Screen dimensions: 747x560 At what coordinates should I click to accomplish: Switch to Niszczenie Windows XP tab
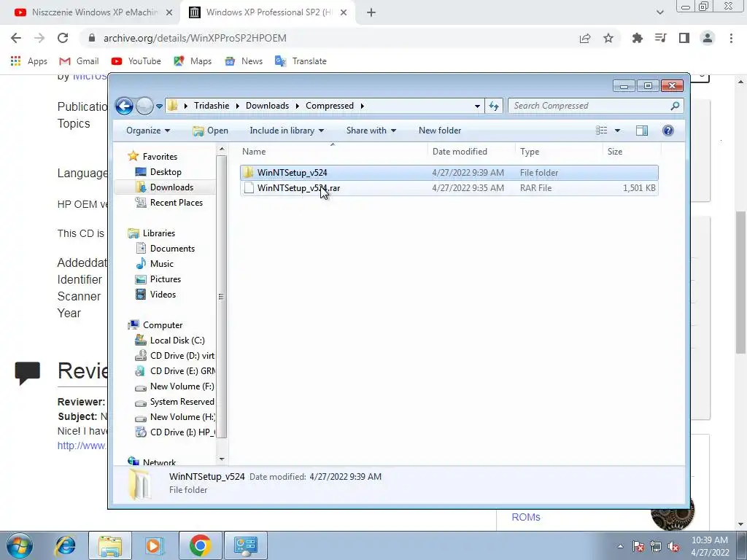[x=94, y=12]
